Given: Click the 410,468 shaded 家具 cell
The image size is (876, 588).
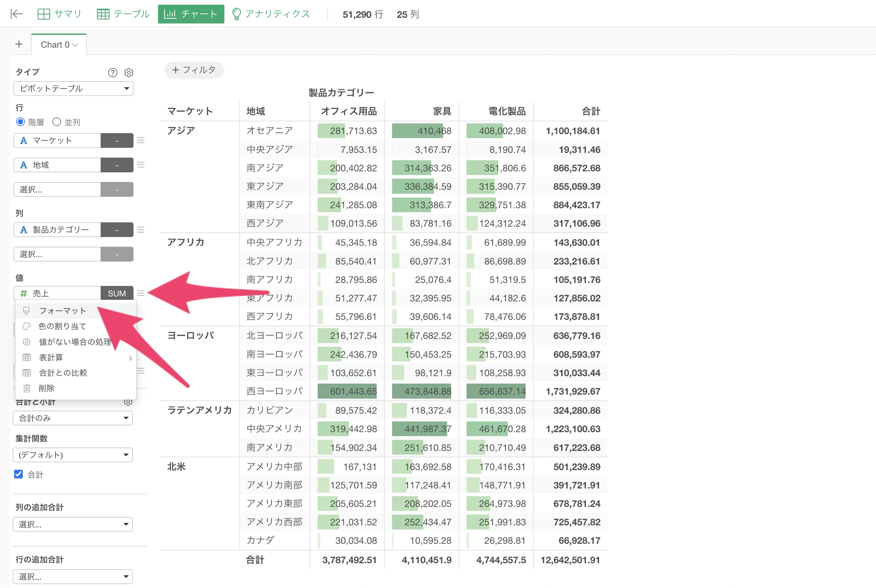Looking at the screenshot, I should click(422, 131).
